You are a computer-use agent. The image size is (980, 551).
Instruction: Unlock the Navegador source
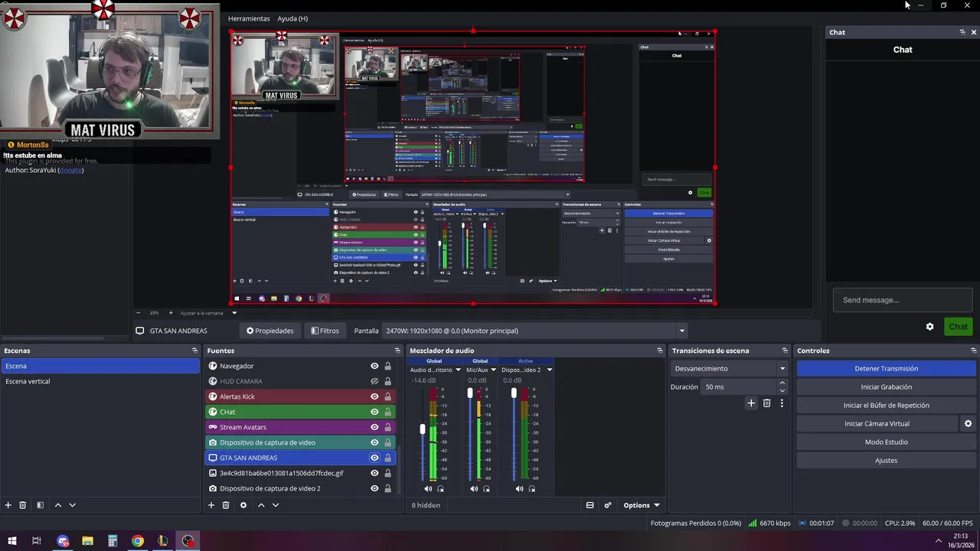pyautogui.click(x=388, y=366)
